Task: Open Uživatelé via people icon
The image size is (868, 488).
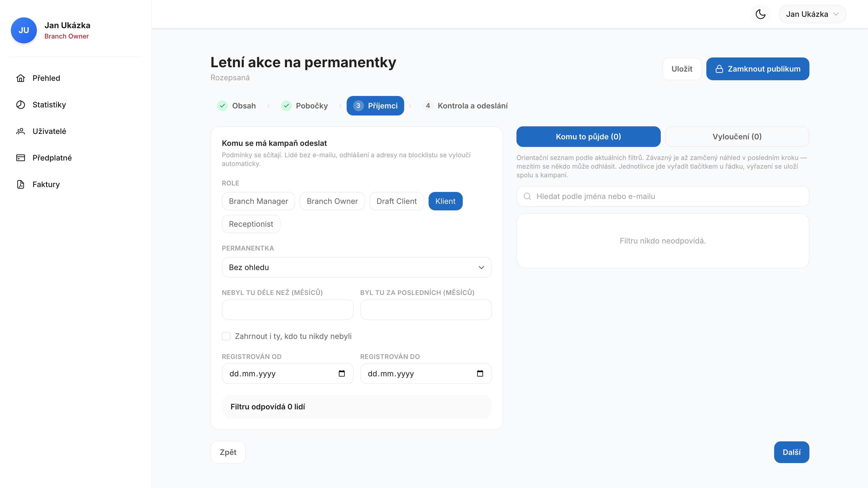Action: (x=21, y=131)
